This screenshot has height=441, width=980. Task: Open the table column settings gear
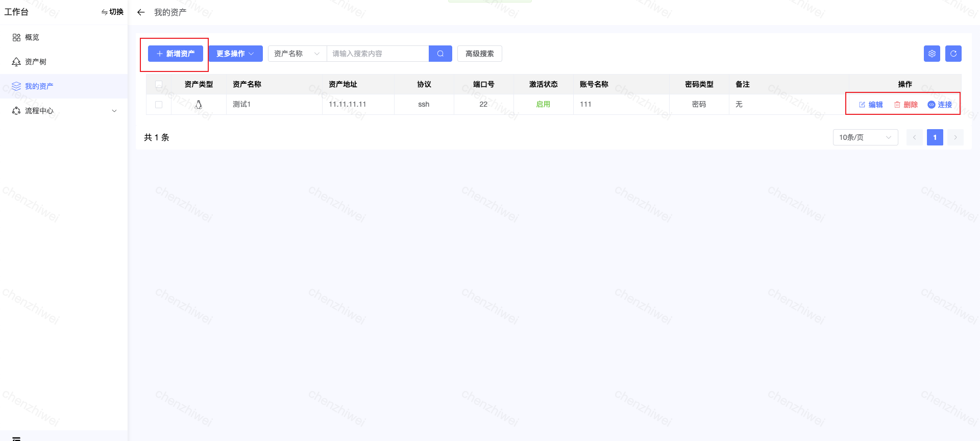point(932,54)
